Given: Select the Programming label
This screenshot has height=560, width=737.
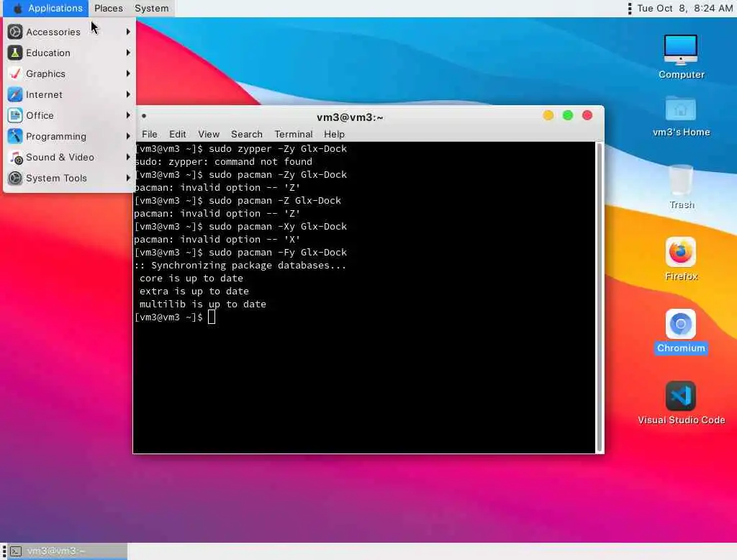Looking at the screenshot, I should coord(56,136).
